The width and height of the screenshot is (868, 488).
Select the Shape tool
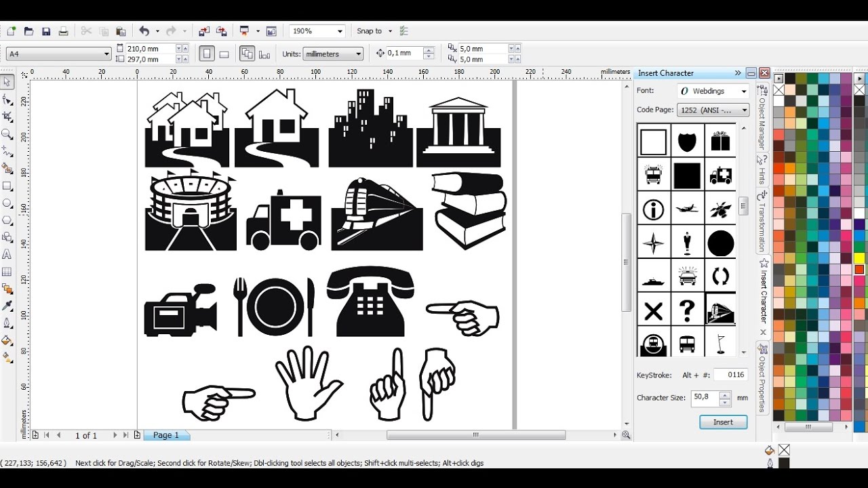7,100
